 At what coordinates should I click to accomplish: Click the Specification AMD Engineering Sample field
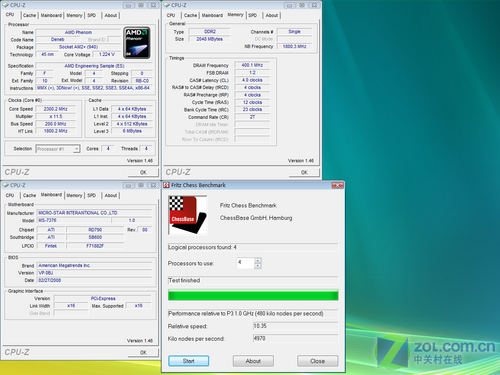coord(94,66)
